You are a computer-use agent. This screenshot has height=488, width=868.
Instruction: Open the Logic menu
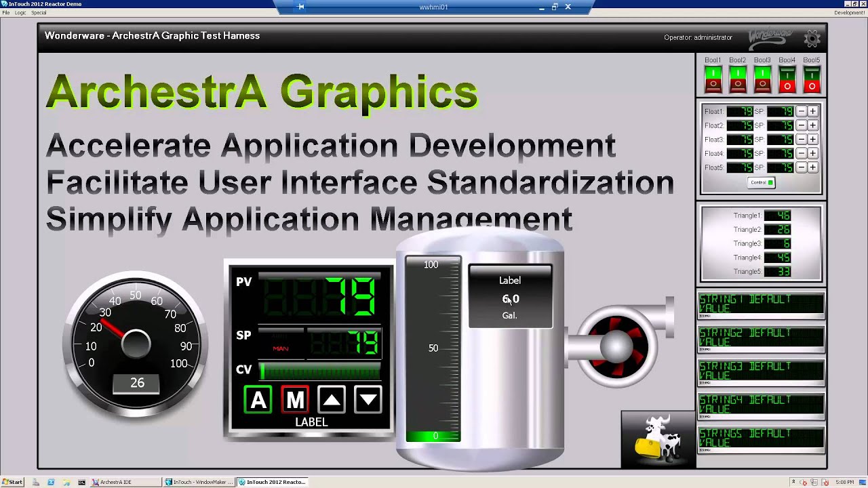[20, 13]
